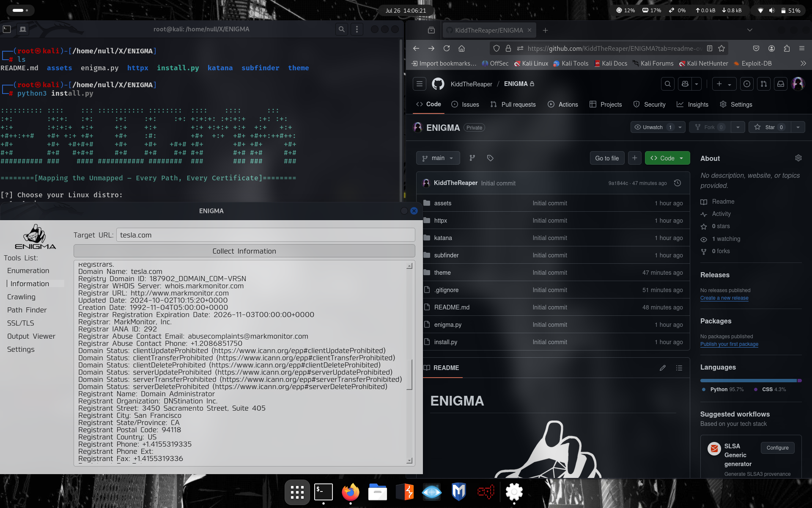Expand the Unwatch options dropdown
The height and width of the screenshot is (508, 812).
(x=680, y=127)
